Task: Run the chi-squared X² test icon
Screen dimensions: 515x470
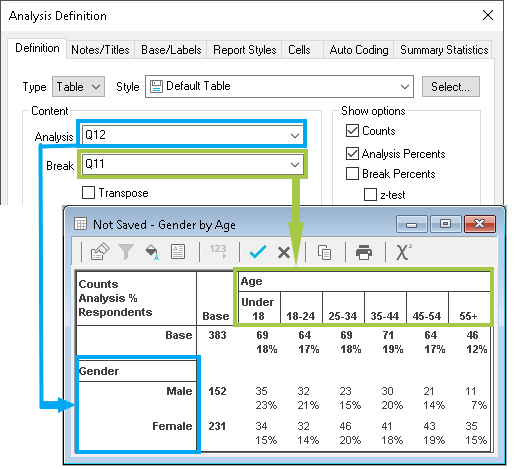Action: 404,252
